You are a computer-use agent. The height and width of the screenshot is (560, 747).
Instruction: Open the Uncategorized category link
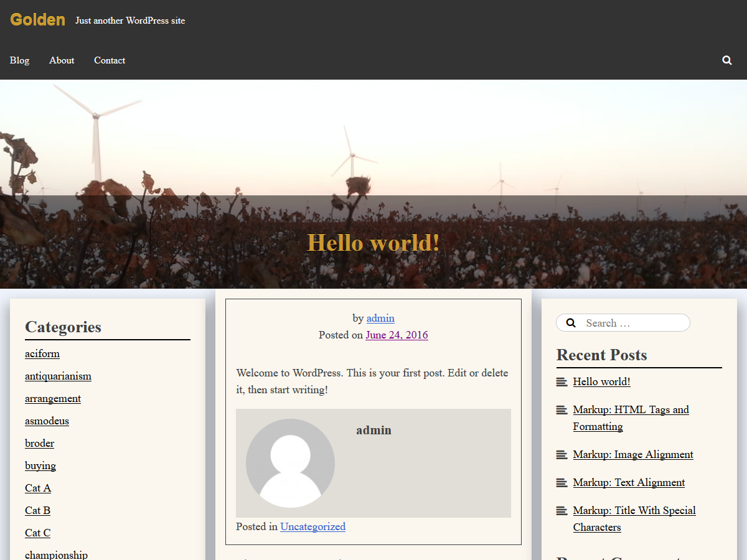pos(312,526)
